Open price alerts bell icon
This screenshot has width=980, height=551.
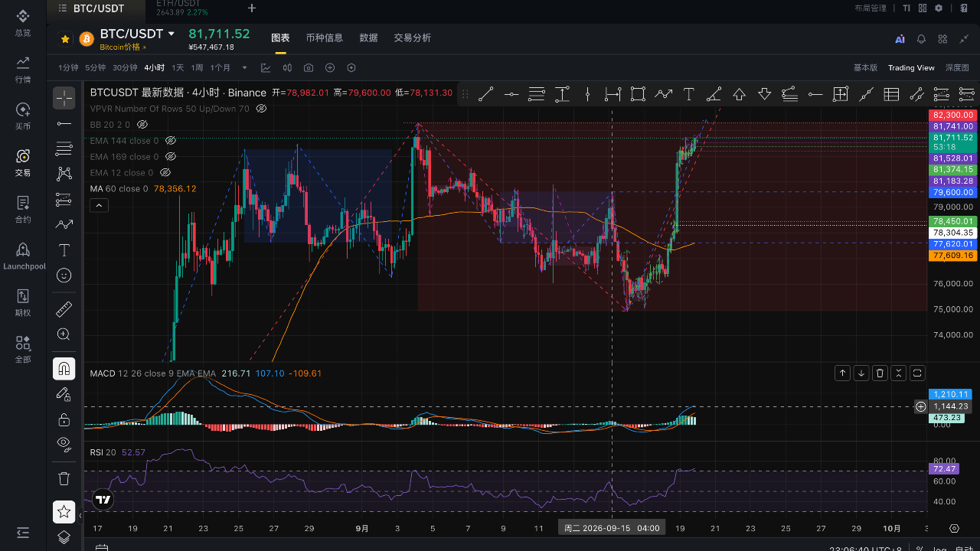click(x=922, y=39)
